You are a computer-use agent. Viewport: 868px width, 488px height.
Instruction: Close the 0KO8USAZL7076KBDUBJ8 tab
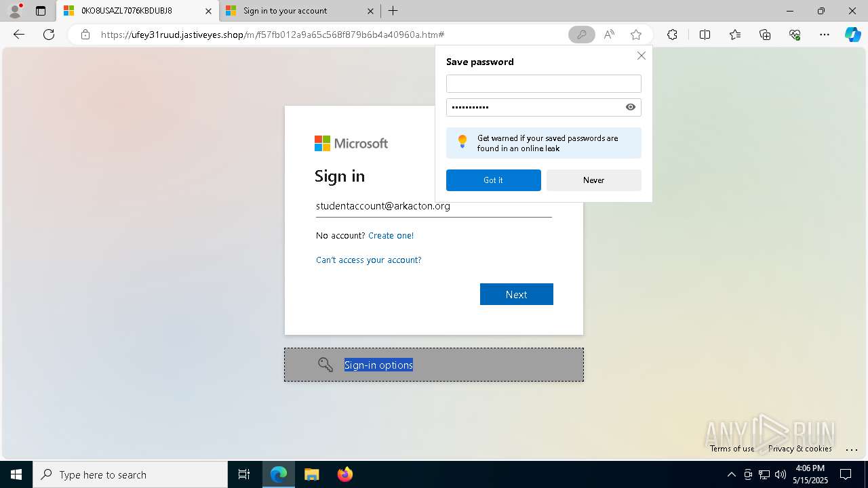208,11
